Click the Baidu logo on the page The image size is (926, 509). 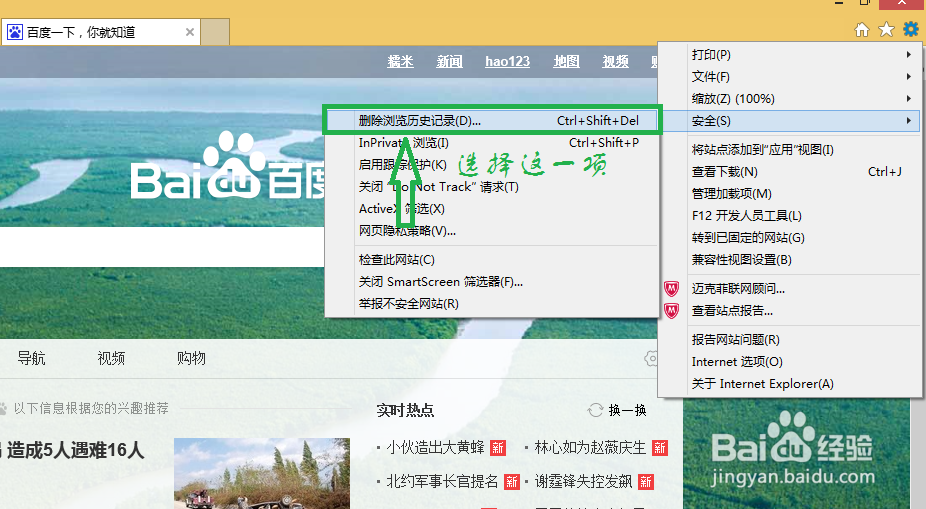[x=227, y=166]
